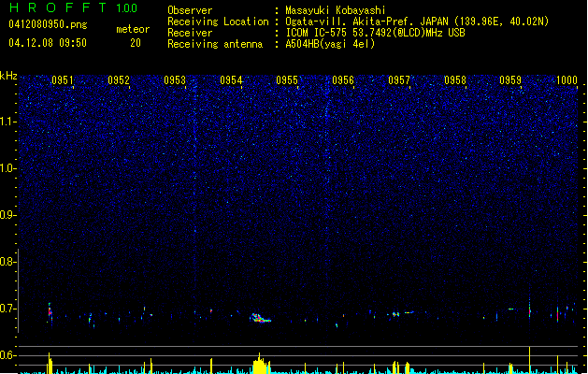Screen dimensions: 588x374
Task: Click the wide yellow intensity block below 0954
Action: click(x=261, y=366)
